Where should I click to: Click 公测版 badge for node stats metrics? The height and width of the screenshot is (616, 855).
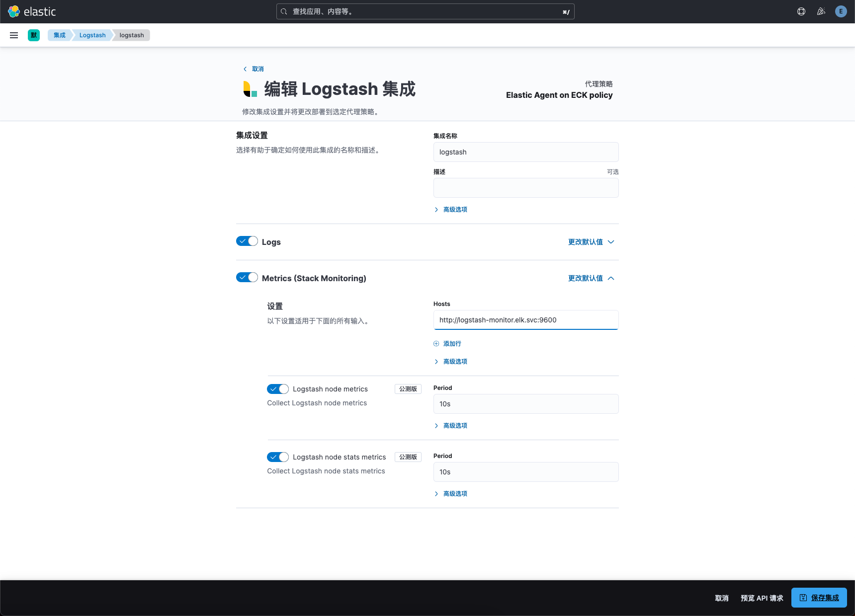click(408, 457)
